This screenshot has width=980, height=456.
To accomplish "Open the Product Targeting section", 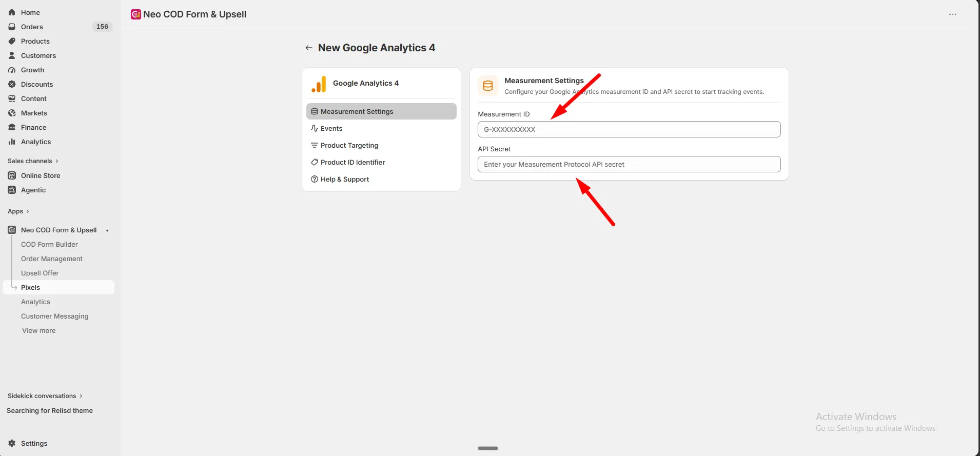I will point(381,145).
